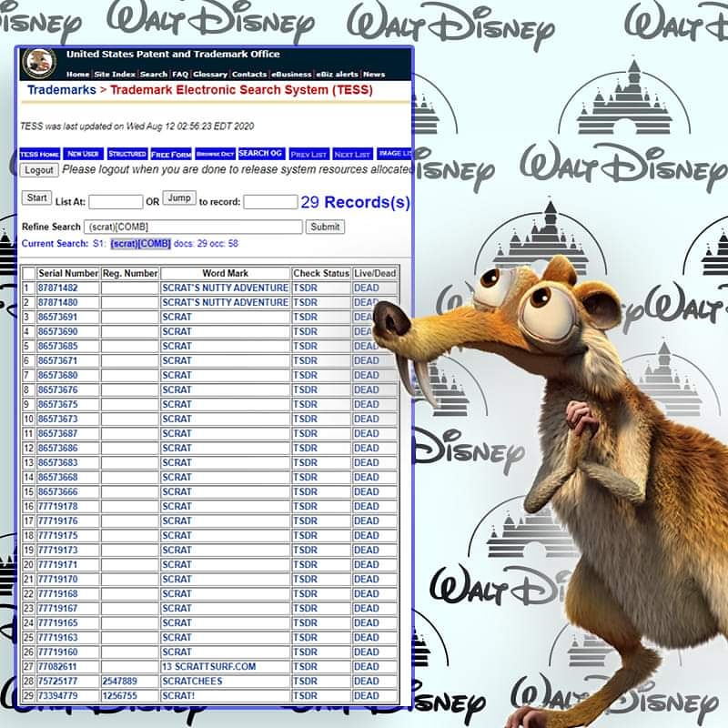728x728 pixels.
Task: Click the New User toolbar button
Action: tap(83, 154)
